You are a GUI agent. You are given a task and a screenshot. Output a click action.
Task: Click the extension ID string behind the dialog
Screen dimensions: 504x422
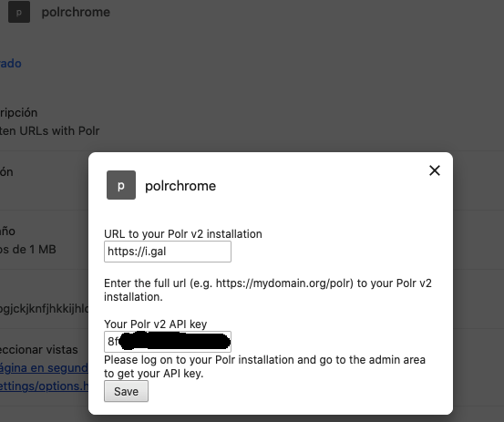click(x=44, y=309)
